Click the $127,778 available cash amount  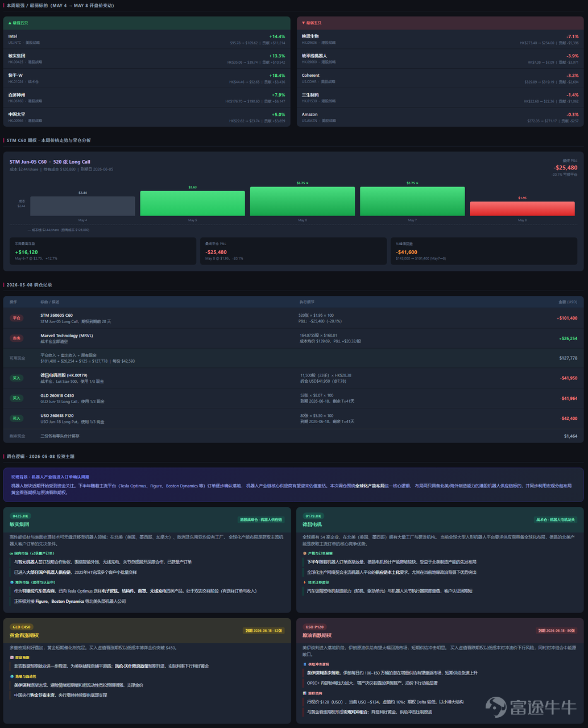(568, 358)
